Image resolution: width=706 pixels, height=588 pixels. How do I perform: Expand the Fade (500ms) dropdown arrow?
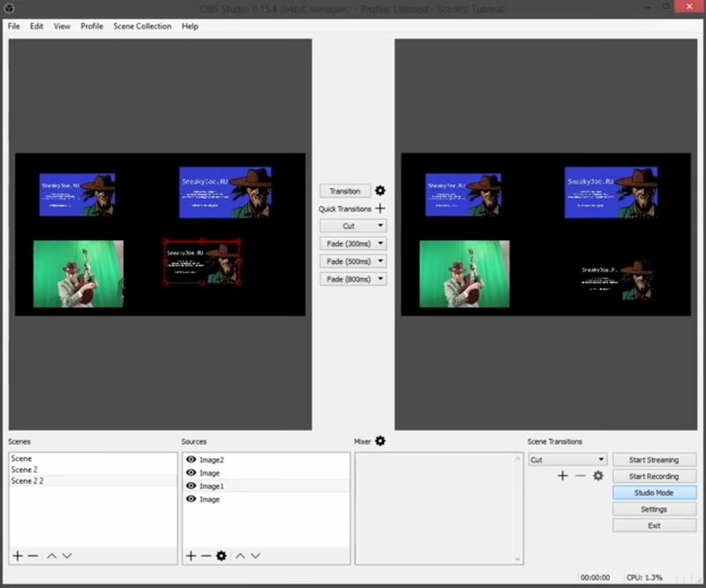380,260
